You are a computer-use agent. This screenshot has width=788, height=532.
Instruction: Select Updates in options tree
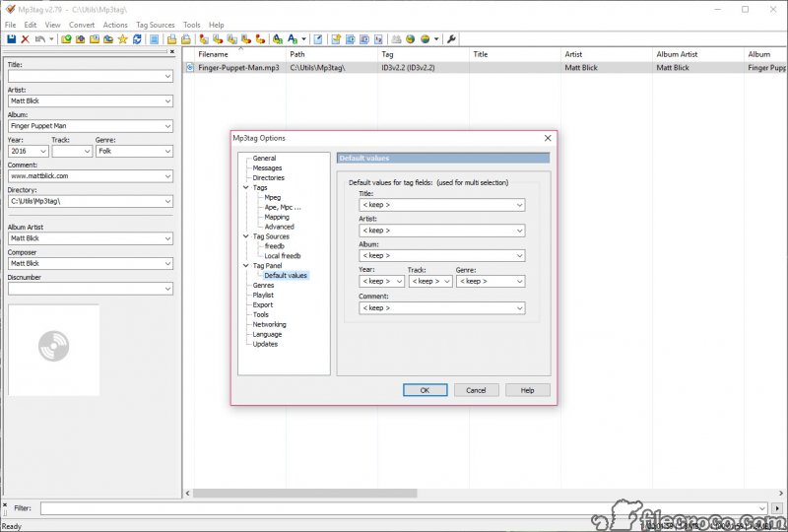click(265, 344)
